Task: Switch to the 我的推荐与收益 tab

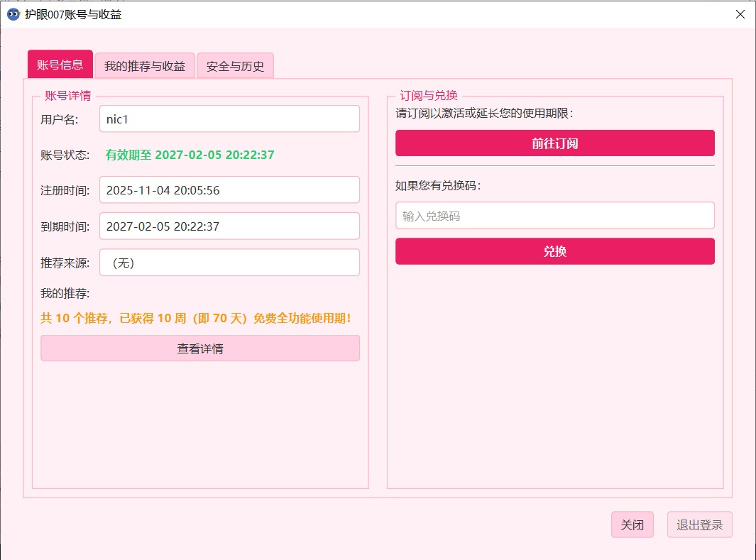Action: (x=144, y=65)
